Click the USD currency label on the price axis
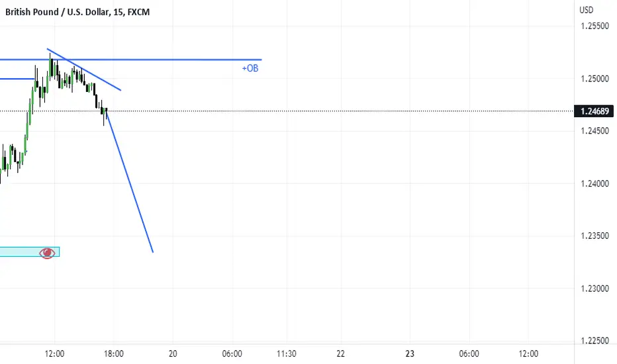The height and width of the screenshot is (364, 617). (x=586, y=10)
